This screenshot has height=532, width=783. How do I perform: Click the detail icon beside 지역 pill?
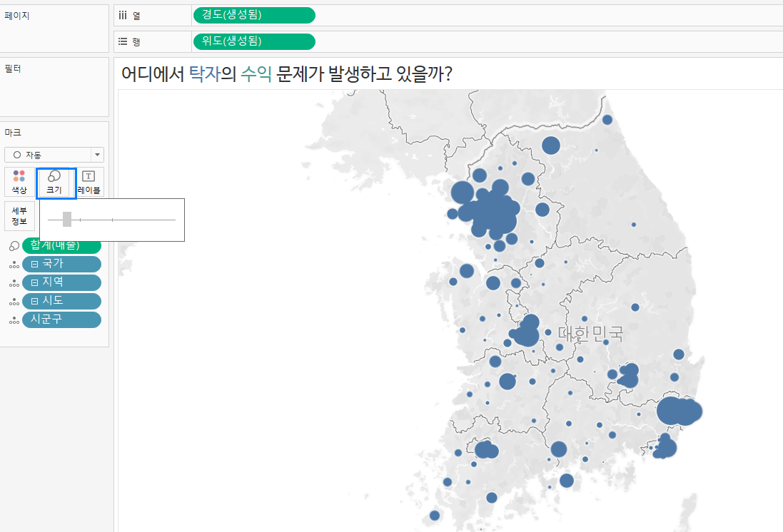(14, 283)
